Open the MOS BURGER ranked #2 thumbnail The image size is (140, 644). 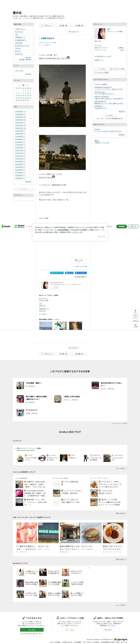pos(48,533)
